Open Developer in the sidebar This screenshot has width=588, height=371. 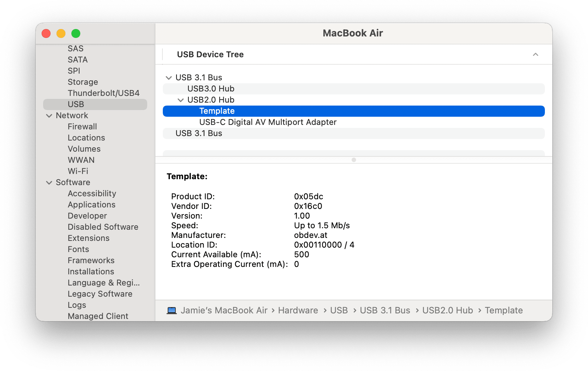[x=87, y=216]
